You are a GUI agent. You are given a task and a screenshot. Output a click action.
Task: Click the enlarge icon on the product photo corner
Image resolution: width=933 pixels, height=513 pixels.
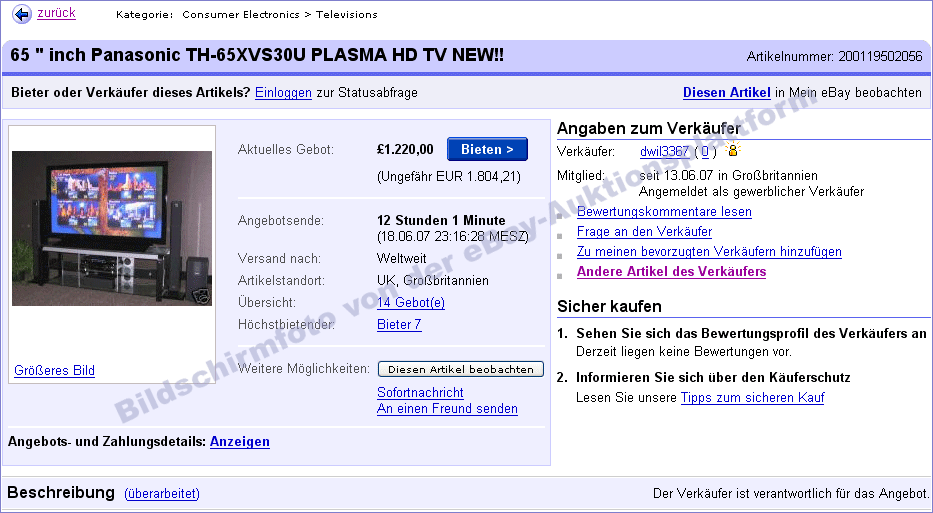203,297
